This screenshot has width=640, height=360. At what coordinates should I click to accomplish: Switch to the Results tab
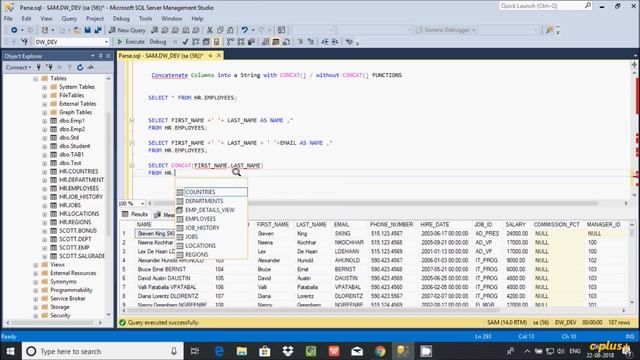click(135, 214)
